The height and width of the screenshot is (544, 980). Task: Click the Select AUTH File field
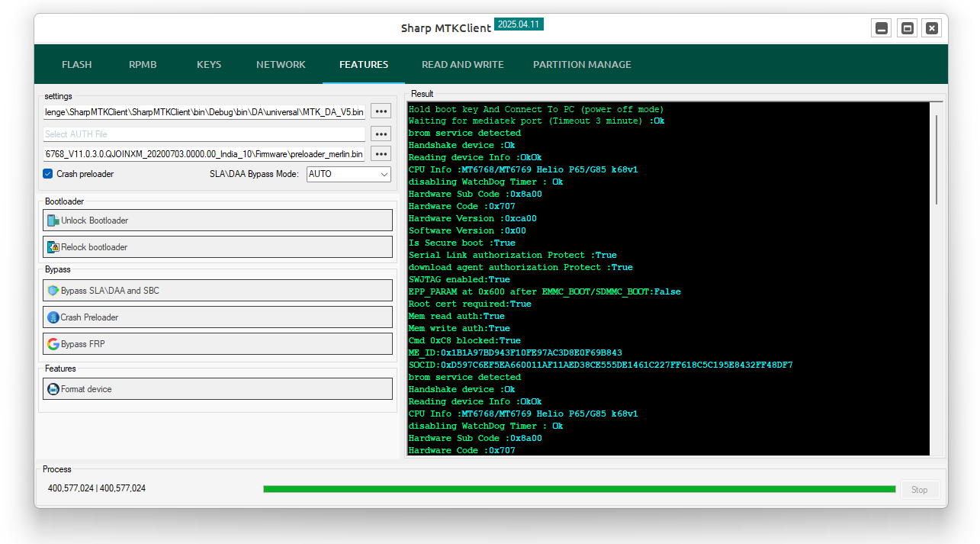pyautogui.click(x=204, y=134)
